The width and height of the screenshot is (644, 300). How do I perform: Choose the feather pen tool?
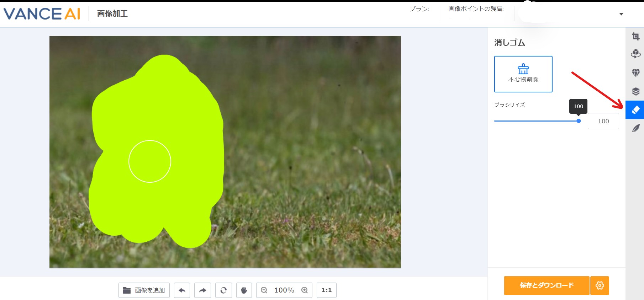tap(635, 128)
